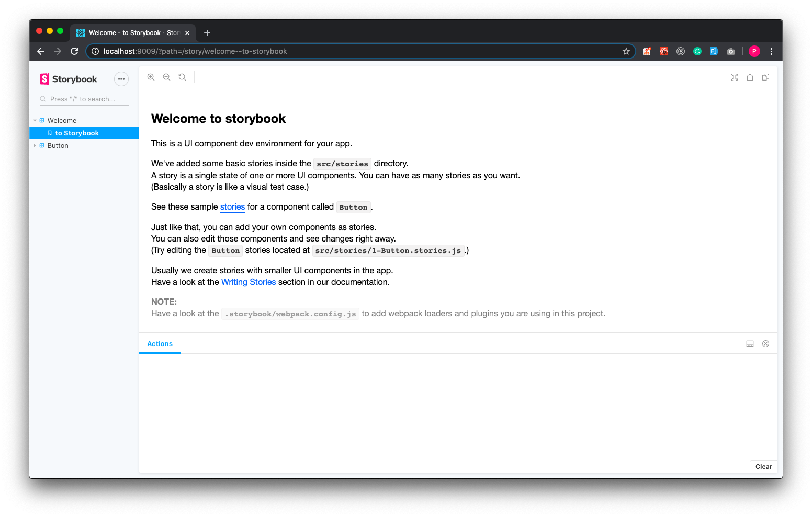Change addons panel orientation icon
The height and width of the screenshot is (517, 812).
click(x=750, y=343)
